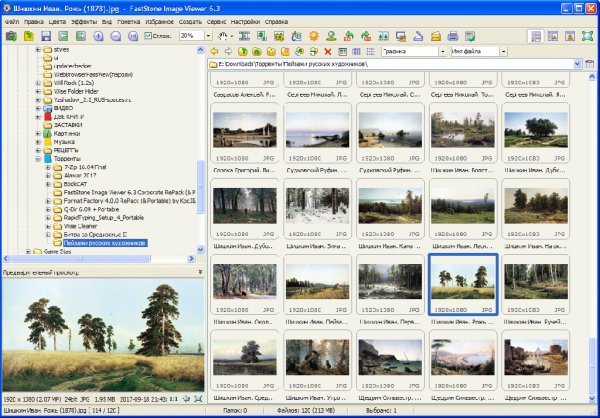Go to previous image with green left arrow icon
The image size is (600, 418).
(64, 36)
